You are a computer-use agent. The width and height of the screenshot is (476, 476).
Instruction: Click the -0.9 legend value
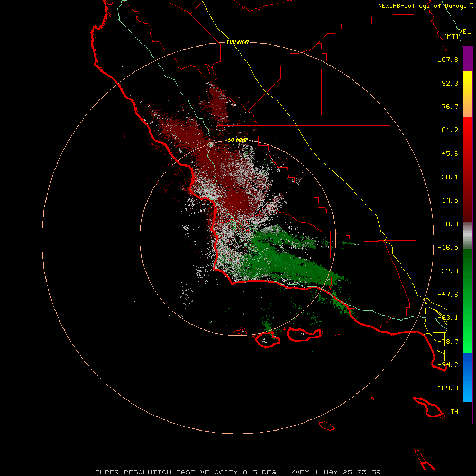point(450,224)
